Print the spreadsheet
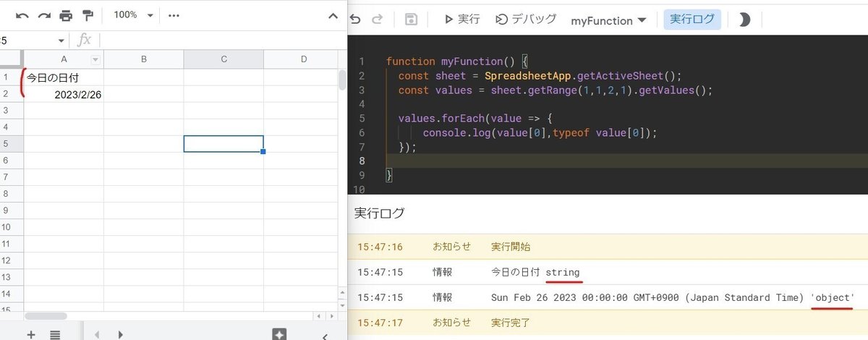Screen dimensions: 868x340 click(66, 15)
